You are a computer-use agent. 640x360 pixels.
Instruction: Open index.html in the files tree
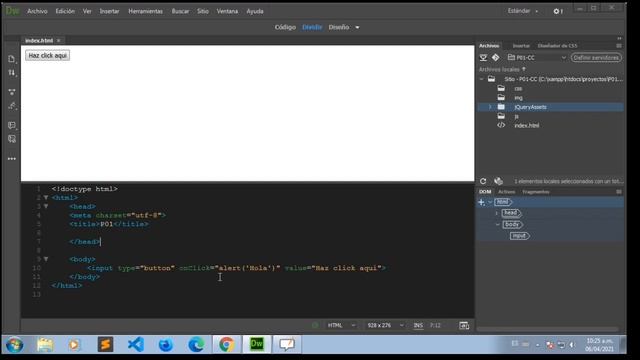pyautogui.click(x=527, y=126)
